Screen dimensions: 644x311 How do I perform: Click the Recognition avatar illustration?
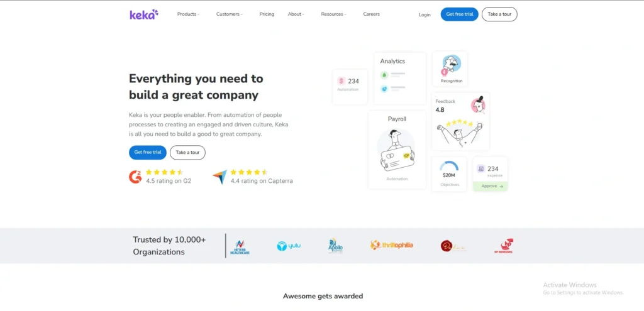click(x=451, y=65)
